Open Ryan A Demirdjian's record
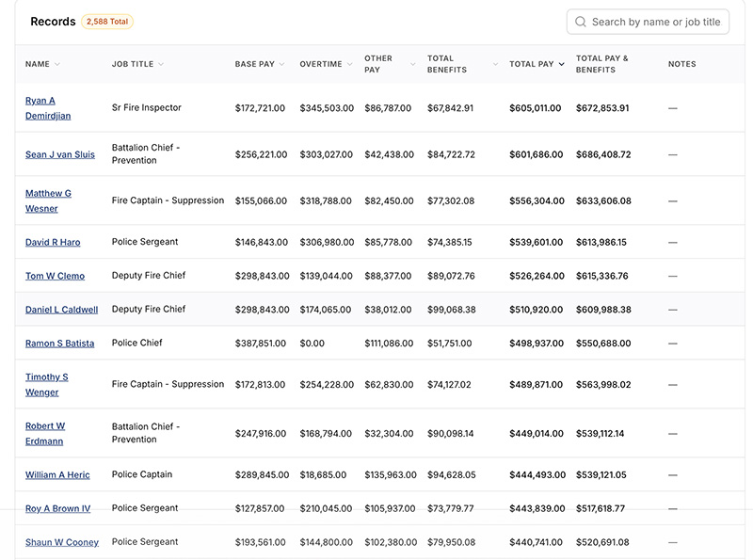 (x=48, y=108)
